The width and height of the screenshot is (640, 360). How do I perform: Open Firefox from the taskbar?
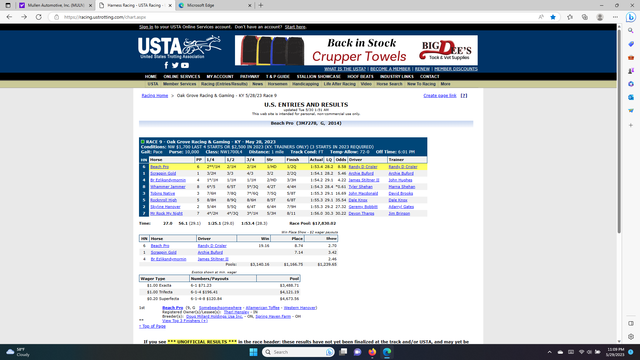point(372,352)
